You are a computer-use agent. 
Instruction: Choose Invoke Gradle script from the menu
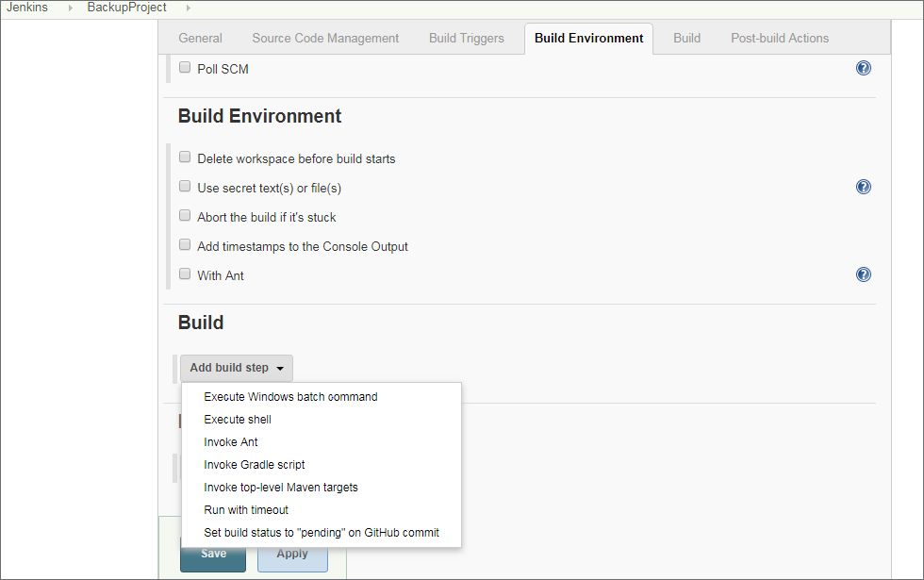tap(254, 464)
